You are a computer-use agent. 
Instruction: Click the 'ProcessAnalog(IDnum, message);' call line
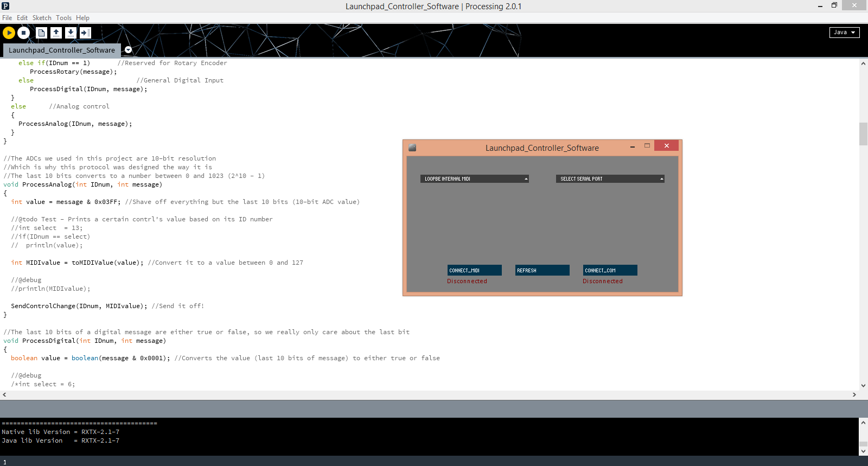point(75,124)
